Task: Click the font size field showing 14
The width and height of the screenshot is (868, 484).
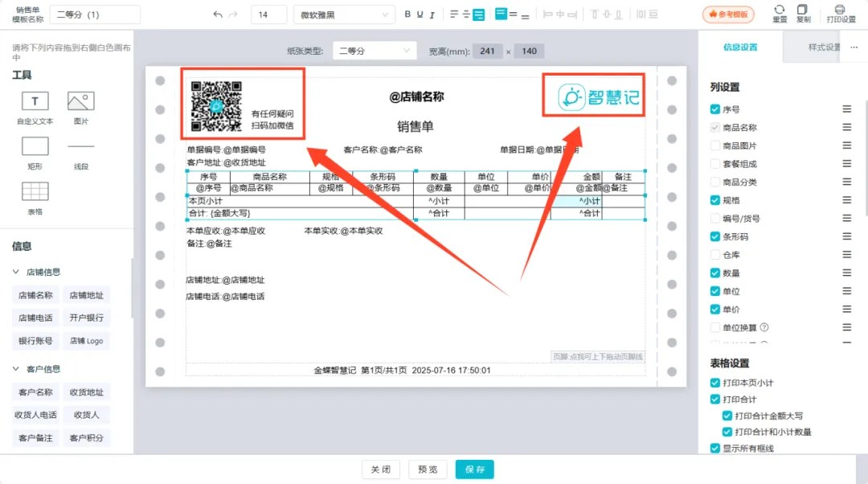Action: tap(269, 14)
